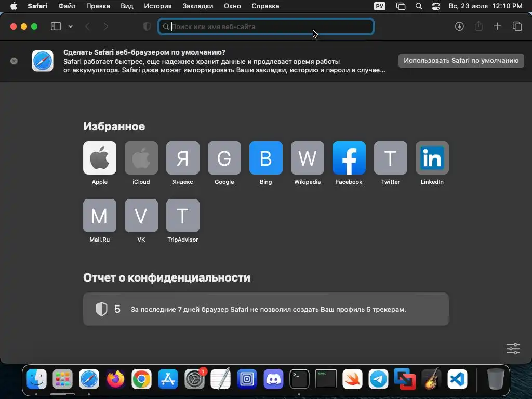Open the Яндекс favorite tile
The image size is (532, 399).
(x=182, y=158)
